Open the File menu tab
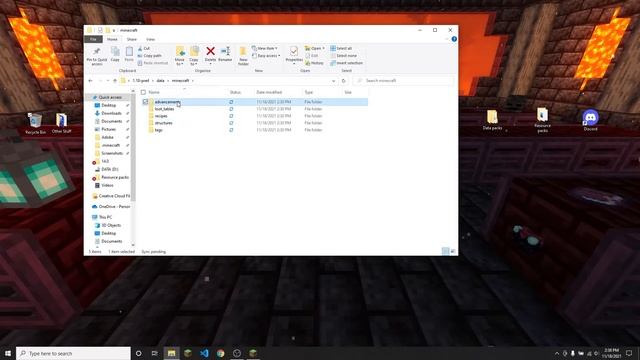The height and width of the screenshot is (360, 640). pyautogui.click(x=93, y=39)
